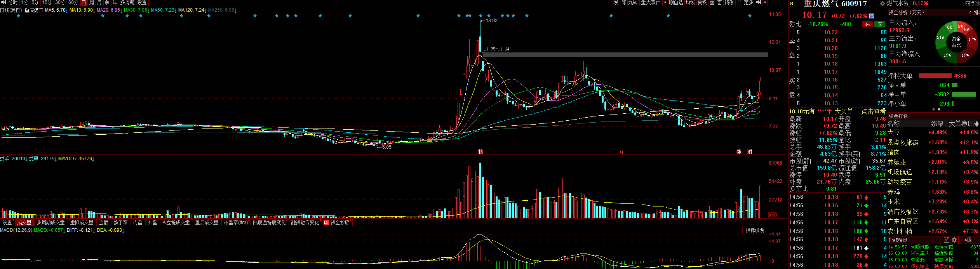
Task: Toggle 均线 moving average display
Action: pos(690,2)
